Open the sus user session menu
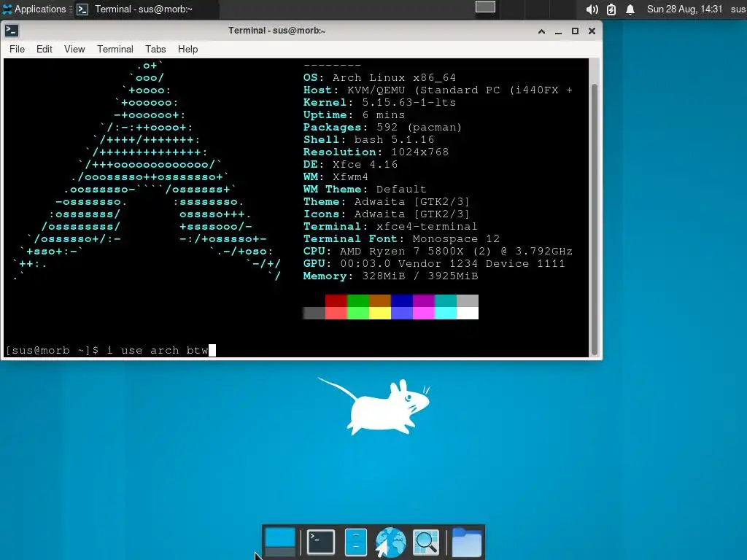The image size is (747, 560). tap(738, 9)
